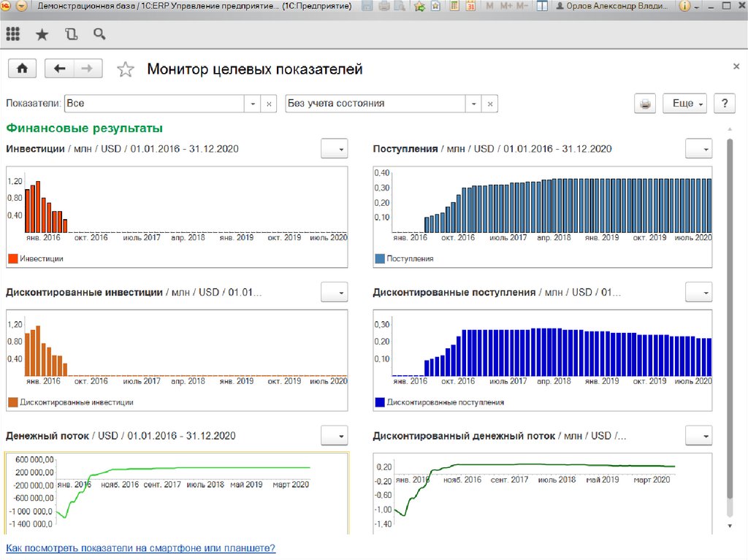The width and height of the screenshot is (748, 560).
Task: Open the history panel icon
Action: 71,34
